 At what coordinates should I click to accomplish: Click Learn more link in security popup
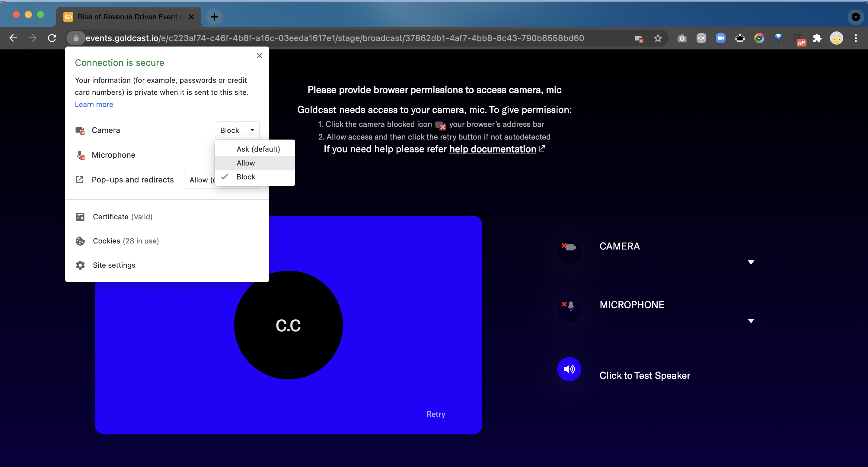click(94, 105)
